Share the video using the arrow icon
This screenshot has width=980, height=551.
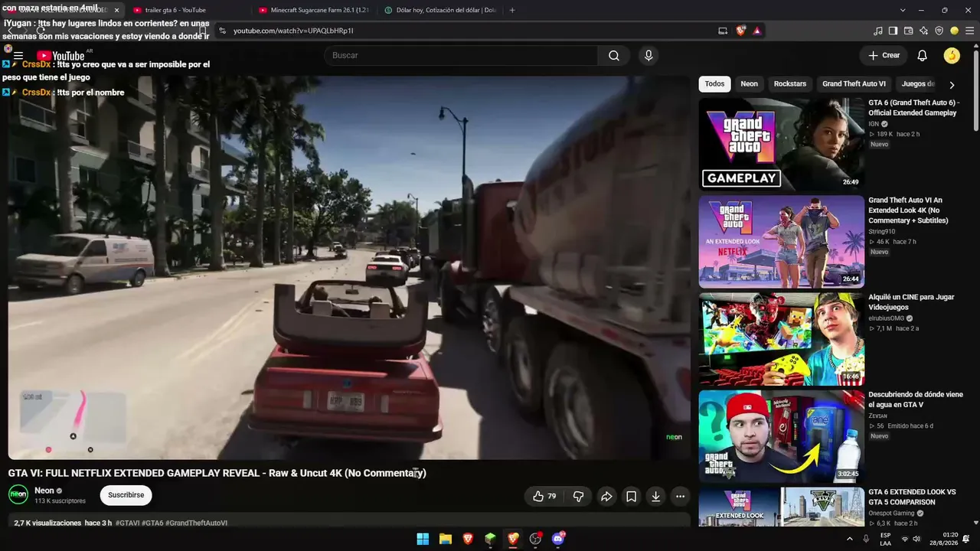(606, 497)
